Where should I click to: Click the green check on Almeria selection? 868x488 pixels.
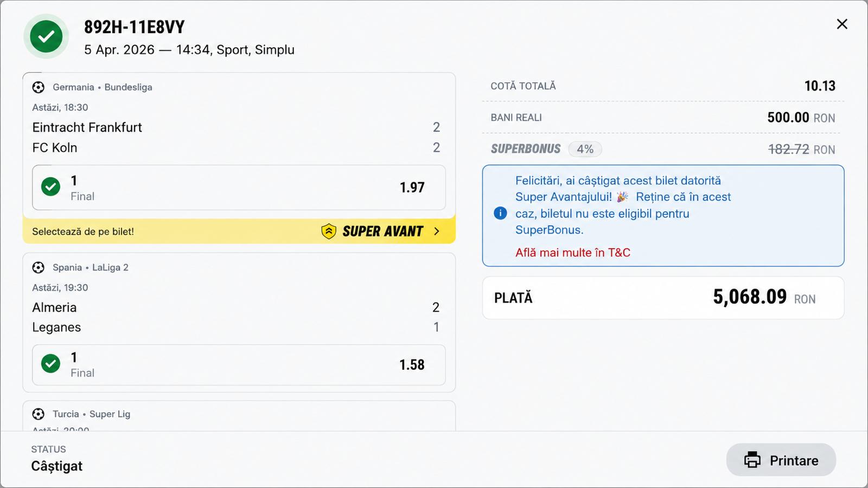pyautogui.click(x=51, y=364)
